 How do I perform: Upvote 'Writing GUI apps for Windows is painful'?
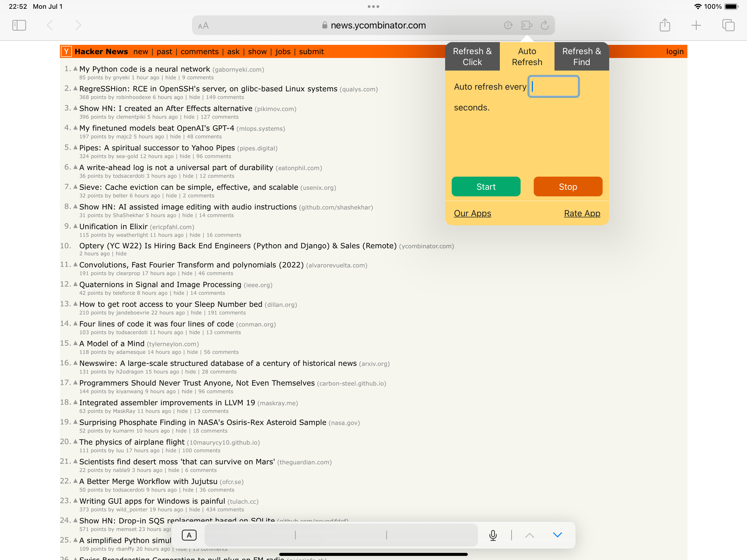coord(75,501)
